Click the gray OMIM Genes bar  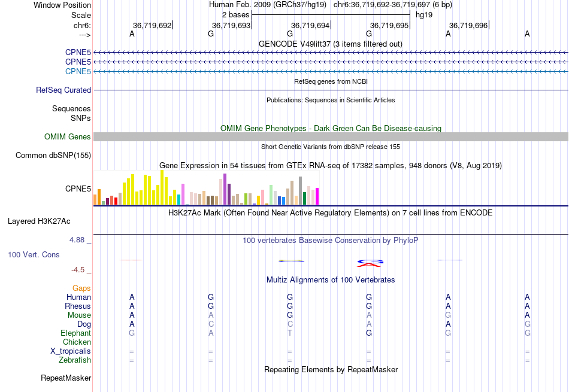331,136
